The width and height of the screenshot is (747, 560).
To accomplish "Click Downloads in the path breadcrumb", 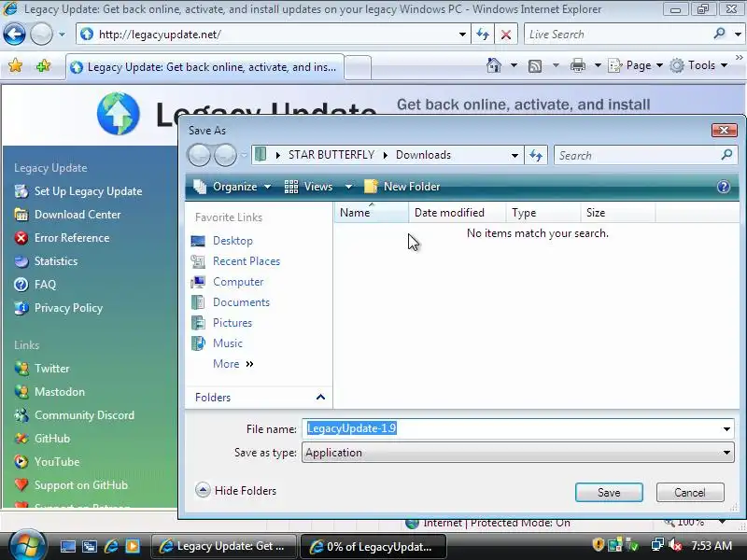I will tap(423, 155).
